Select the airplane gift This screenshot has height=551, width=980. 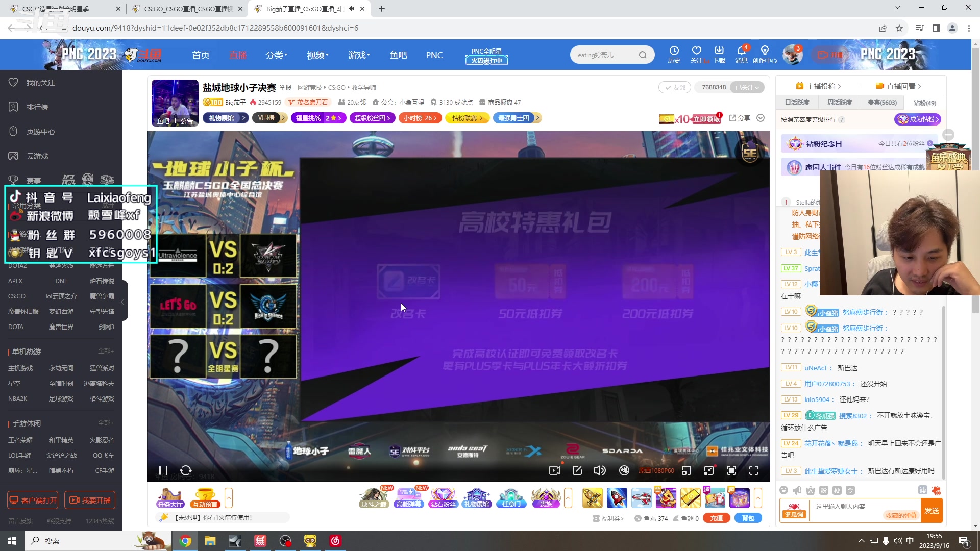[x=641, y=498]
